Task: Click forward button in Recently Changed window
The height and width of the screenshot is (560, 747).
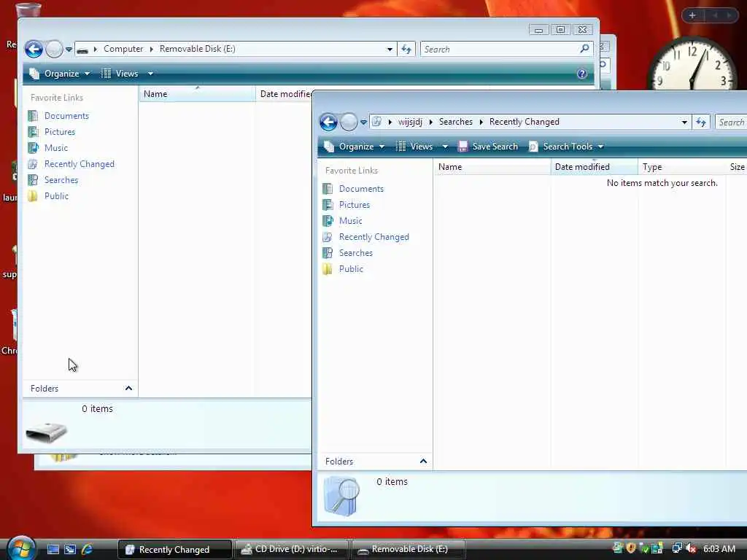Action: [x=349, y=122]
